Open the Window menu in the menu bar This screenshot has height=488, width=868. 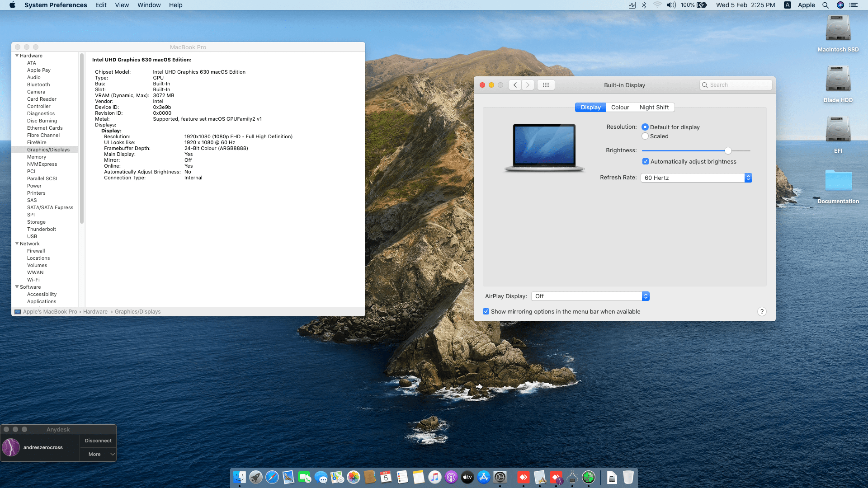(149, 5)
